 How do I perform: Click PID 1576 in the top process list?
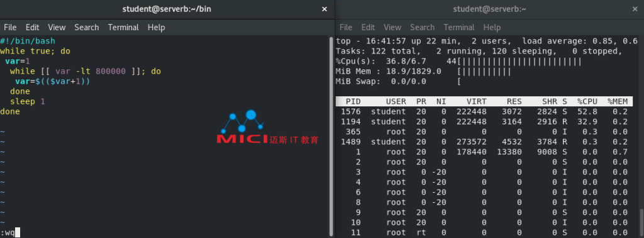[x=351, y=111]
